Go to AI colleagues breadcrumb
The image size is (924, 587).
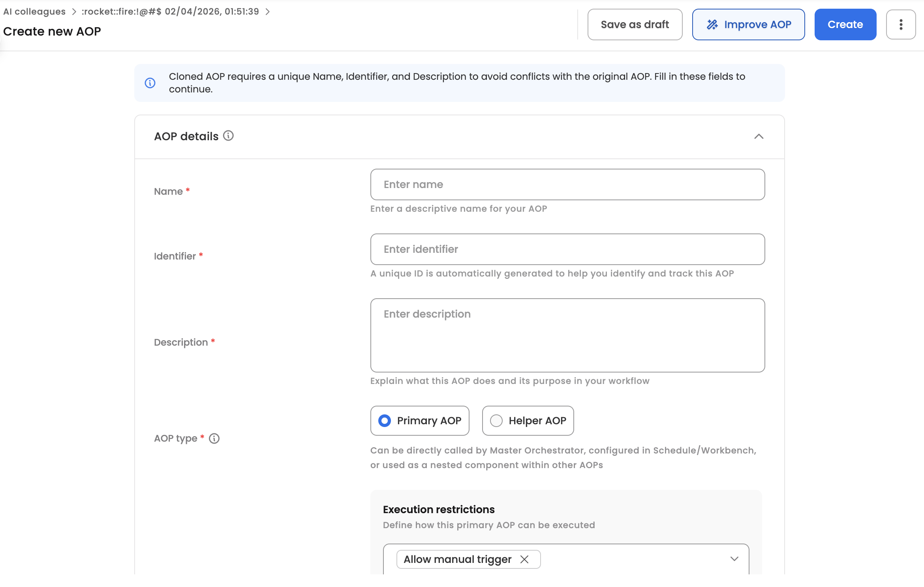pos(34,11)
